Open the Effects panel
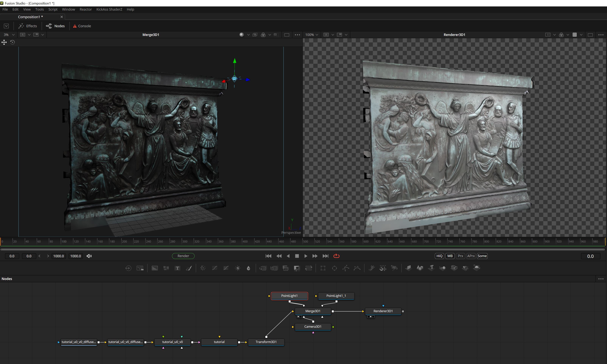Screen dimensions: 607x364 [x=28, y=26]
